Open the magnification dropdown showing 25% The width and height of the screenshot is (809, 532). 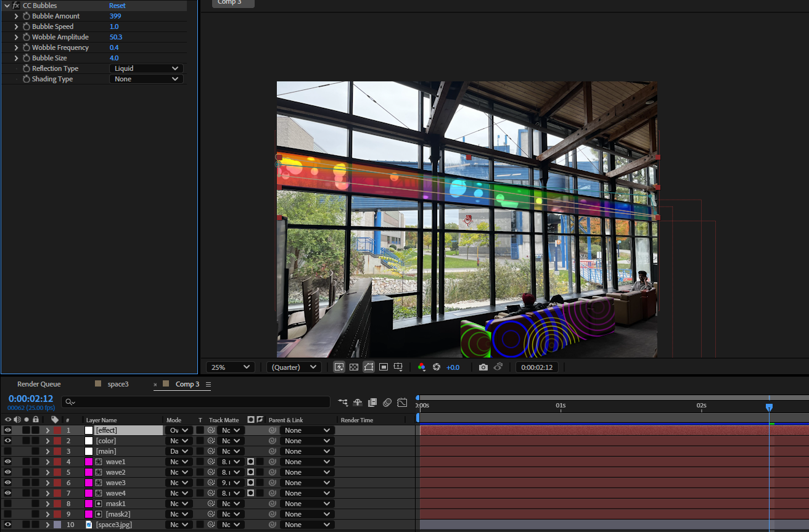coord(230,367)
